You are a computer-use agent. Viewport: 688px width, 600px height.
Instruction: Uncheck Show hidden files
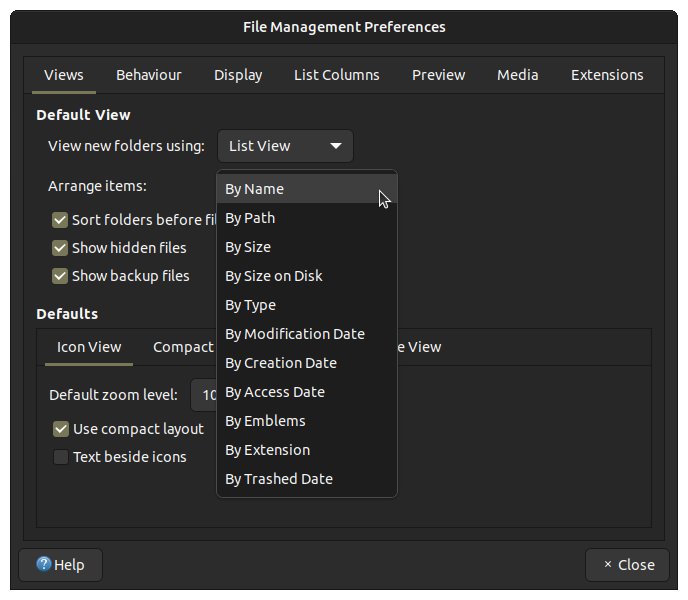click(60, 248)
